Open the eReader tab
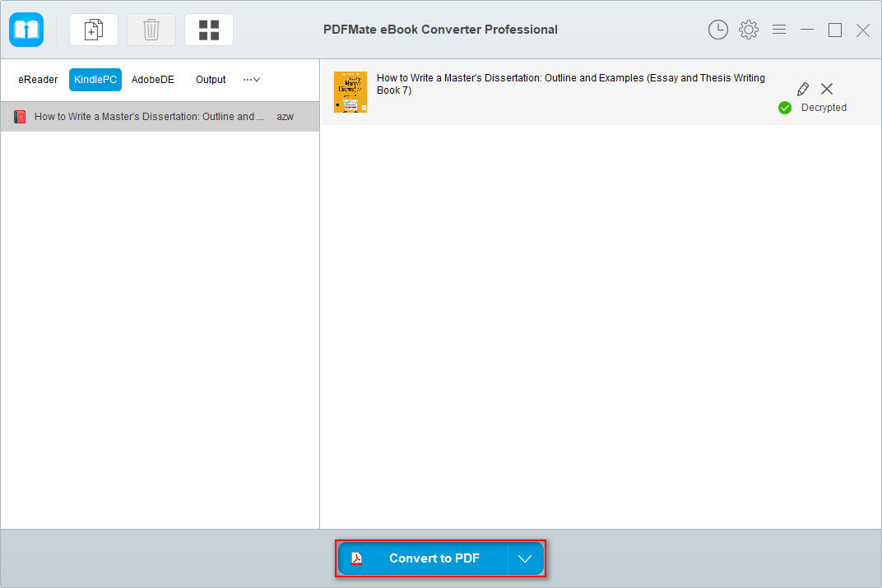The image size is (882, 588). click(x=38, y=80)
